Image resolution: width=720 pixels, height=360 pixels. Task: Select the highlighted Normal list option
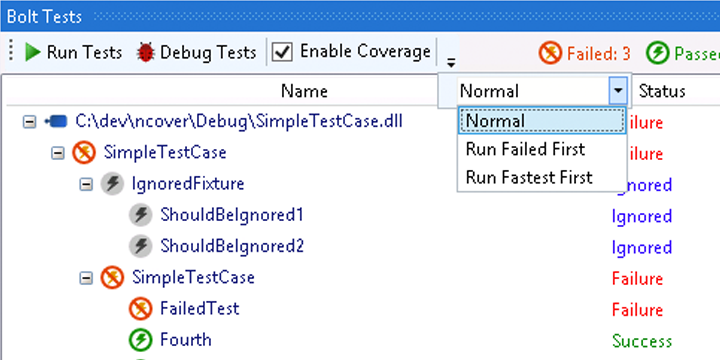pos(542,121)
